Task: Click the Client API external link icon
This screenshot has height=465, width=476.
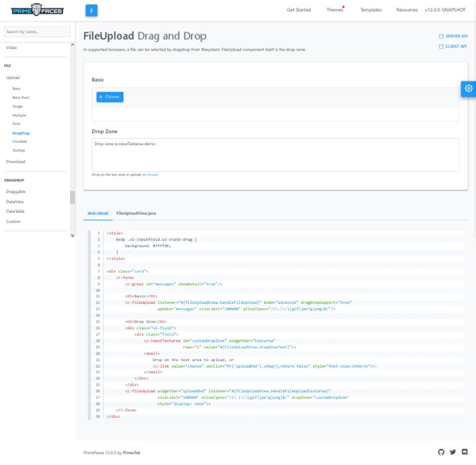Action: point(441,46)
